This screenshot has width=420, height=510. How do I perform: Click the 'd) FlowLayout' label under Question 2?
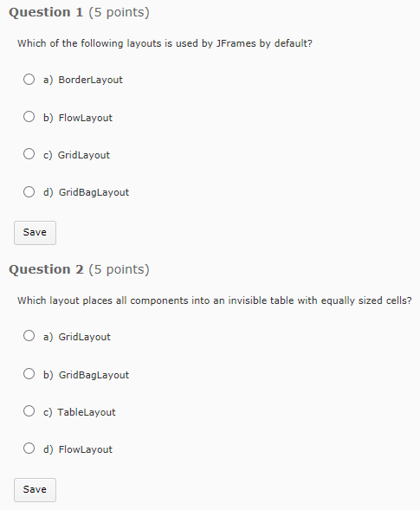coord(78,449)
